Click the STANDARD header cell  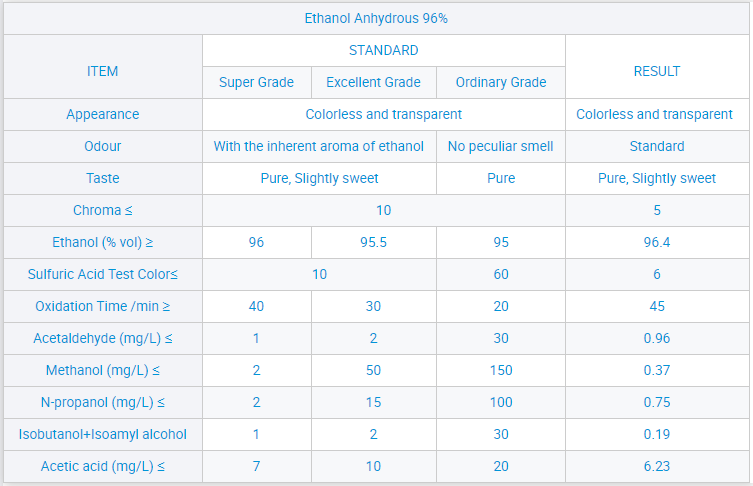383,50
